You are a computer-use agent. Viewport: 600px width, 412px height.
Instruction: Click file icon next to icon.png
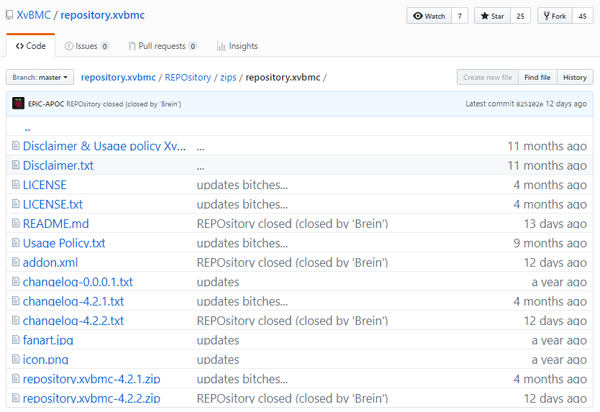pos(16,359)
